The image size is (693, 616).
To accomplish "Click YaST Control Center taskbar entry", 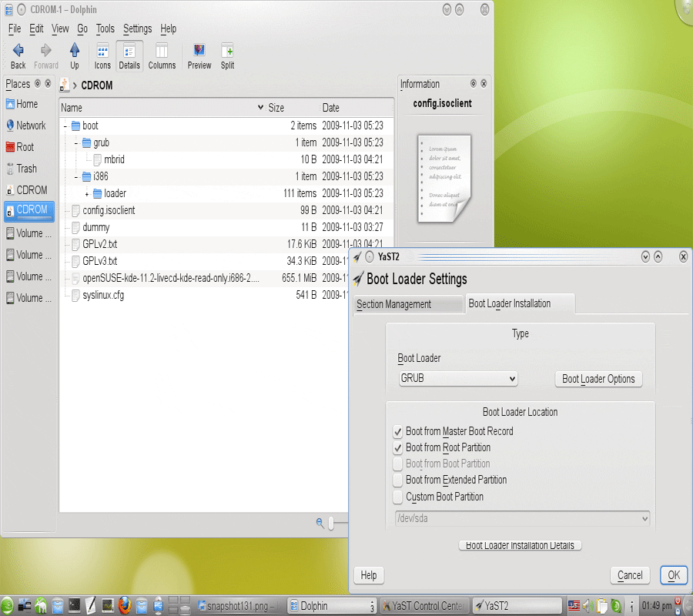I will pos(423,606).
